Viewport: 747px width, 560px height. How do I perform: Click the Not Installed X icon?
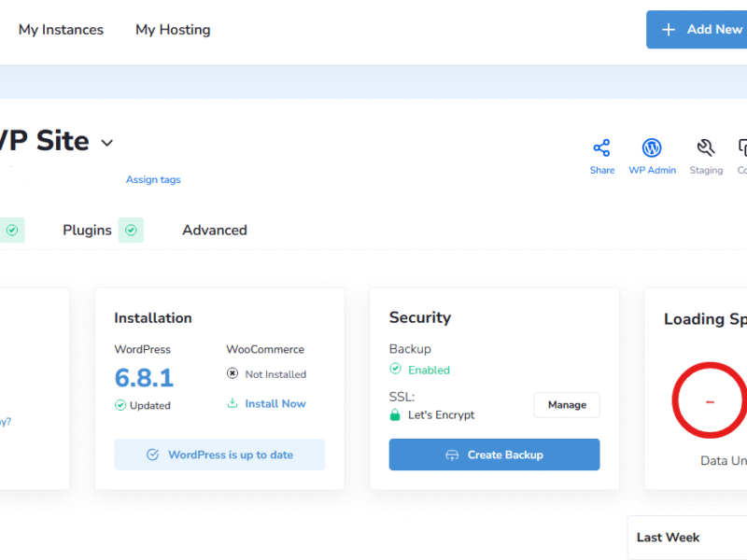pos(233,374)
